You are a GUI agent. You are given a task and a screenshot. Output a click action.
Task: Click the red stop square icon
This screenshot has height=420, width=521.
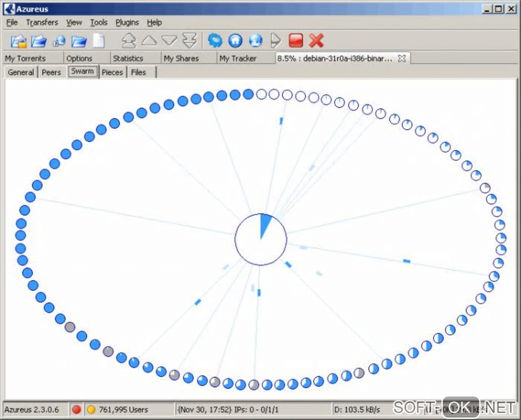[296, 40]
